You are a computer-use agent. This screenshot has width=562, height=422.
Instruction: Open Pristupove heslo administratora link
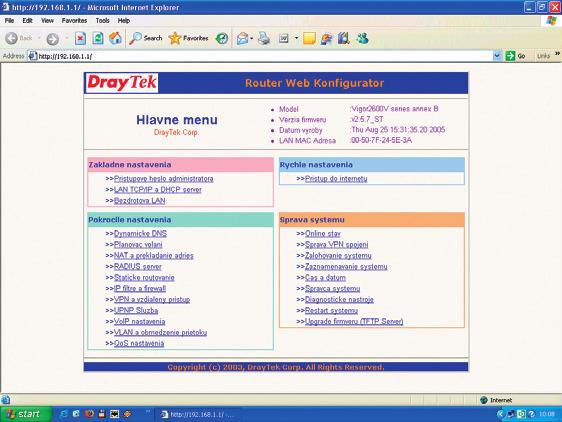tap(163, 179)
